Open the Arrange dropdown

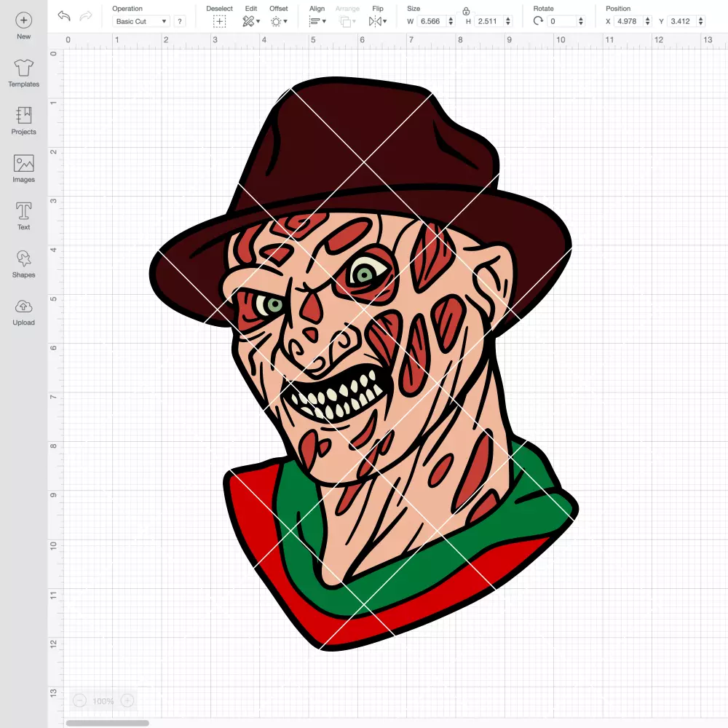point(348,21)
